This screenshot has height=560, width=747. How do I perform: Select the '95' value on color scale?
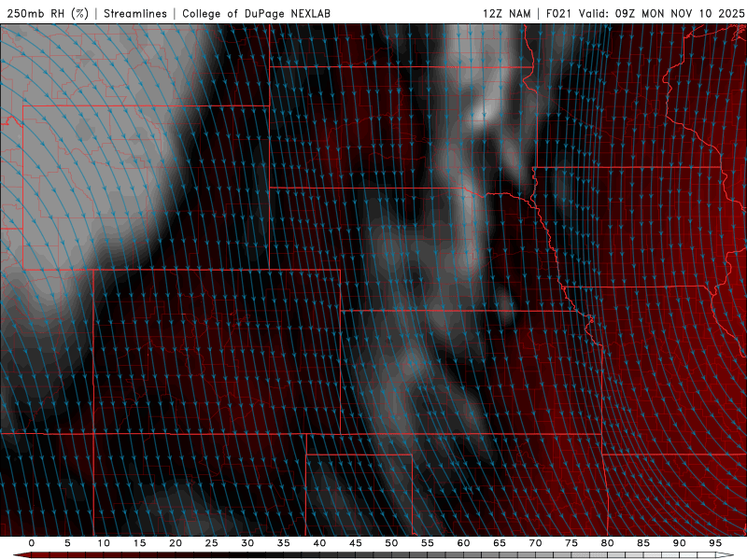715,543
